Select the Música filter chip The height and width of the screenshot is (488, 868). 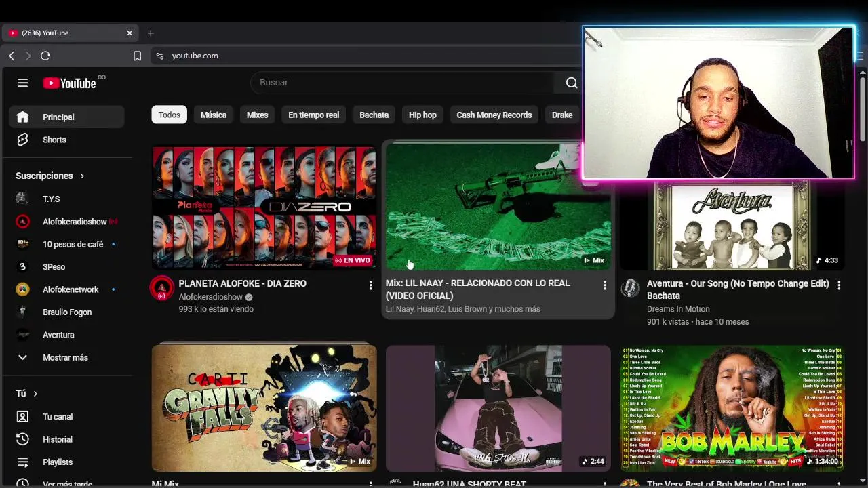coord(214,115)
